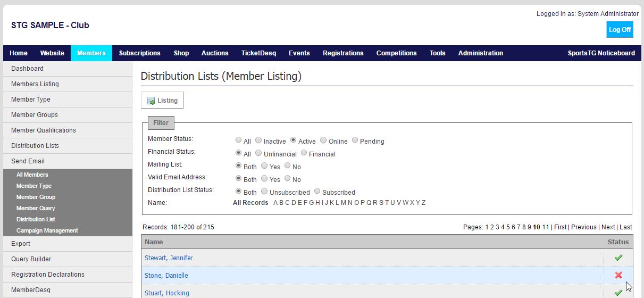Image resolution: width=644 pixels, height=298 pixels.
Task: Click the Log Off button
Action: tap(620, 30)
